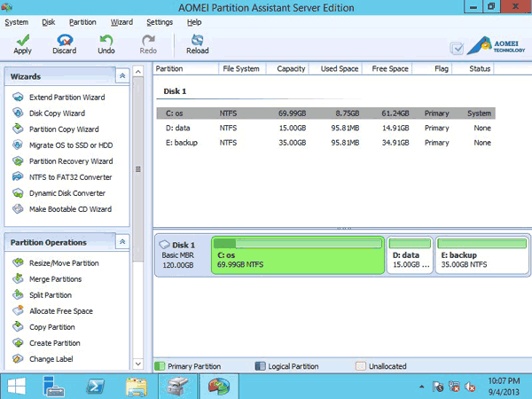Open Windows Start button
This screenshot has height=399, width=532.
(x=16, y=387)
